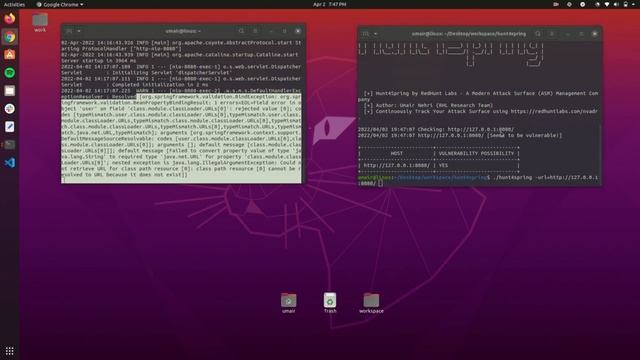Open the workspace folder on the desktop
Viewport: 640px width, 360px height.
tap(371, 303)
